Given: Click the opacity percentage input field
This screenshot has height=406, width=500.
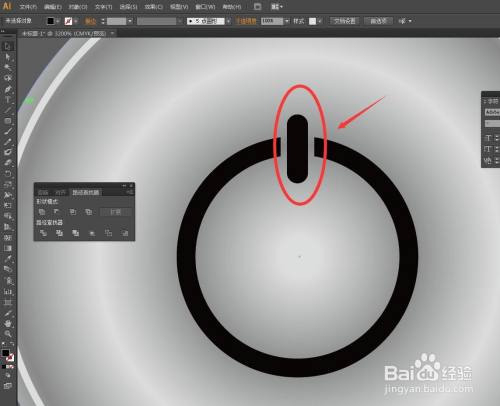Looking at the screenshot, I should 272,21.
